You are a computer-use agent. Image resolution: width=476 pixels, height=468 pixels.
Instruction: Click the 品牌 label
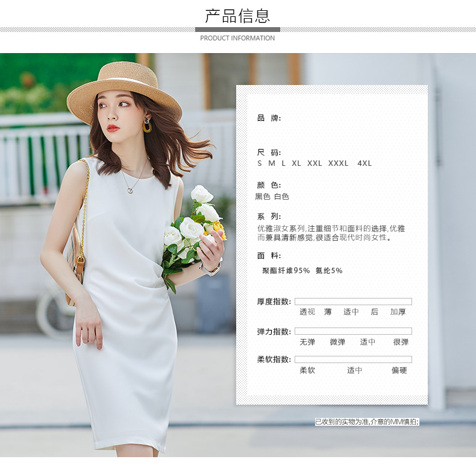coord(269,118)
